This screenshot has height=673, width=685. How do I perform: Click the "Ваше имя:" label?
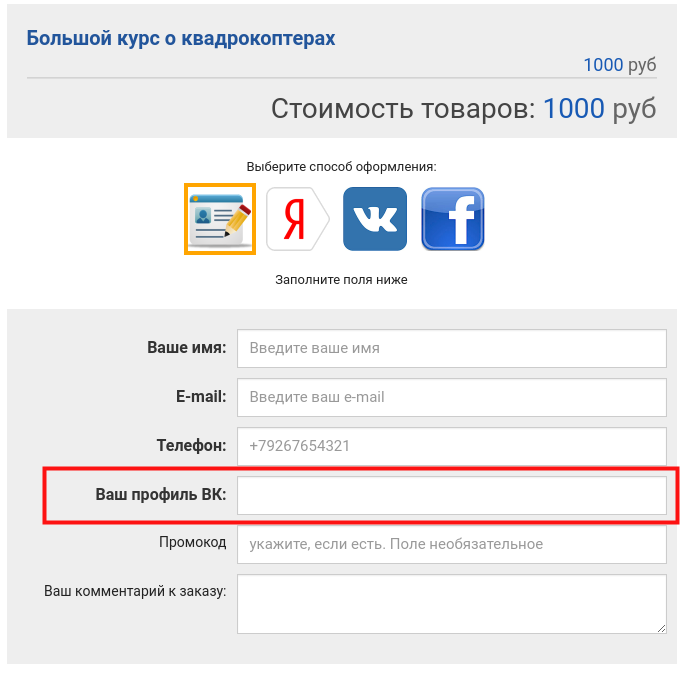pyautogui.click(x=187, y=348)
